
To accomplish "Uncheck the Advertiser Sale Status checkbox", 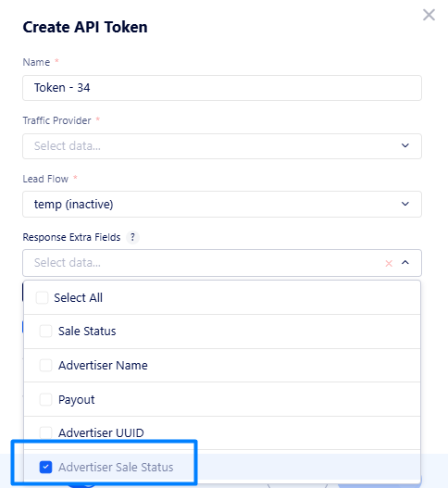I will click(45, 467).
